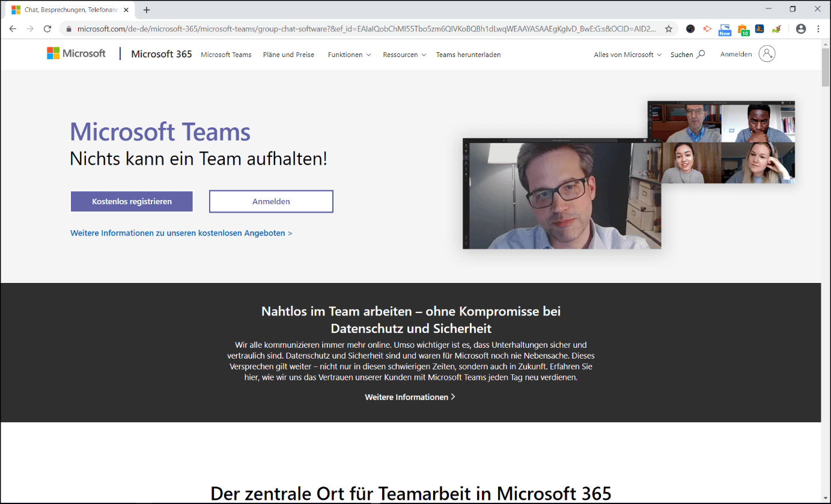
Task: Open Weitere Informationen zu unseren kostenlosen Angeboten
Action: 181,233
